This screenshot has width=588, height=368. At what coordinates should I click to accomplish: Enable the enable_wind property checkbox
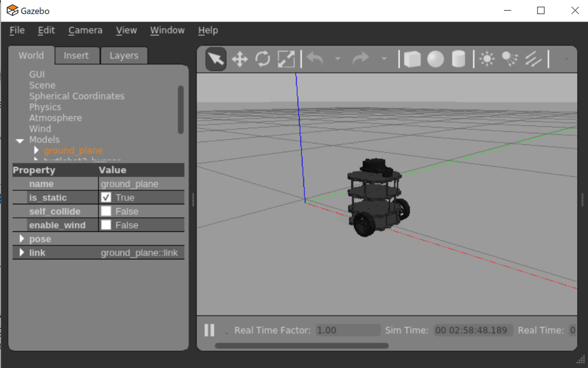(x=105, y=224)
